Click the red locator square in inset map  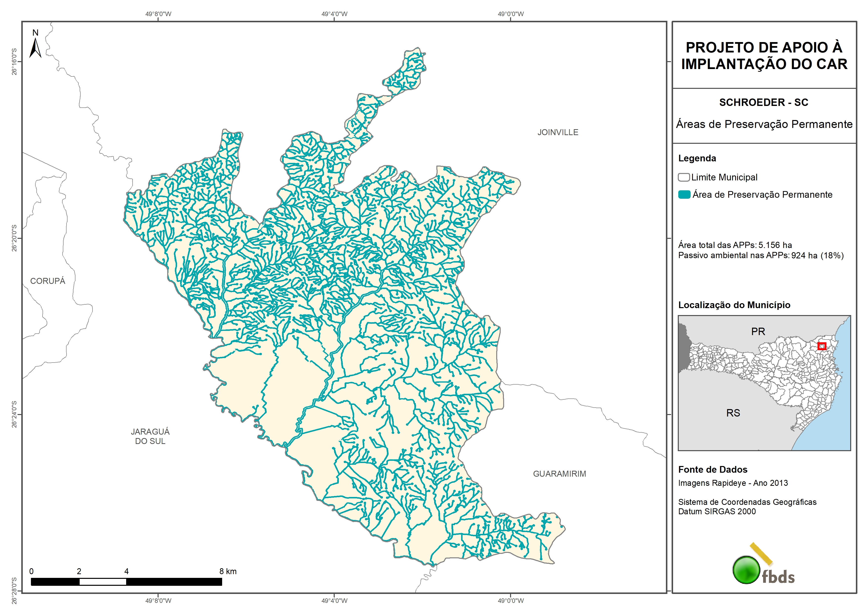821,346
